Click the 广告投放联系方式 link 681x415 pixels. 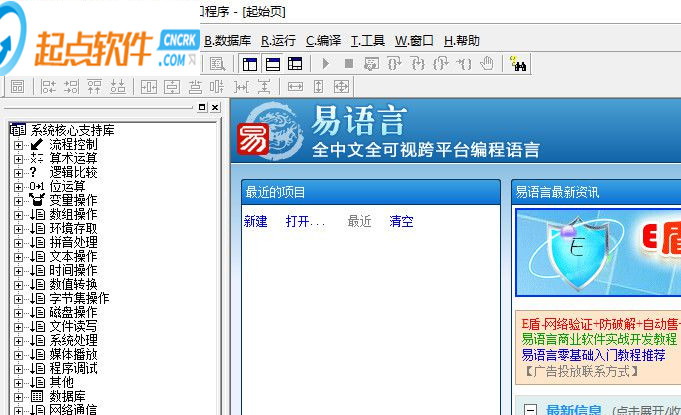click(581, 371)
